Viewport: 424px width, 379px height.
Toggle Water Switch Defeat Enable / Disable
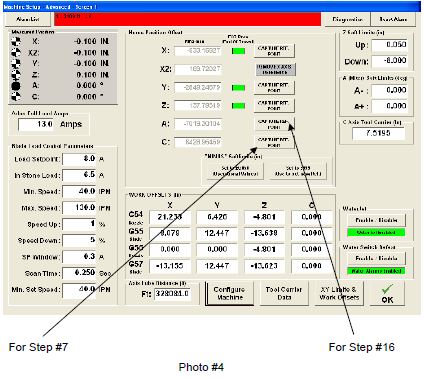pos(376,258)
